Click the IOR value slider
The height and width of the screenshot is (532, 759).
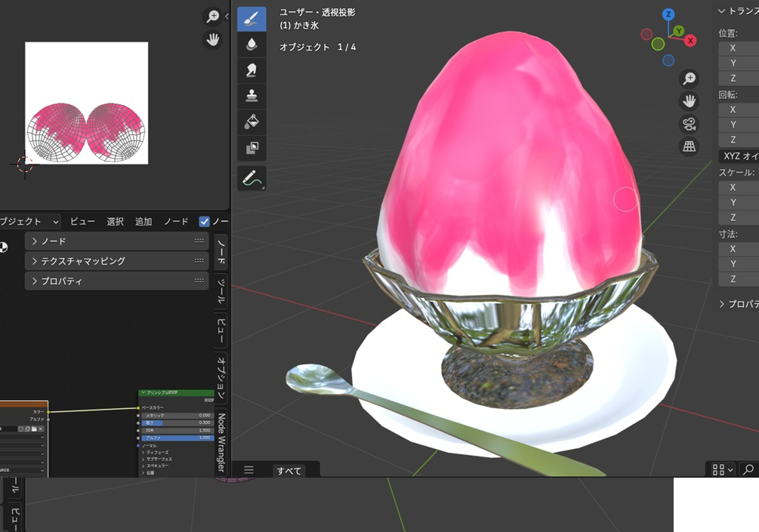tap(177, 430)
